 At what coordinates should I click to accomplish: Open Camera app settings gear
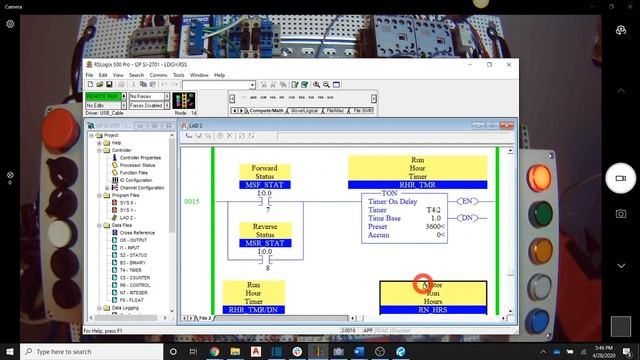[10, 24]
